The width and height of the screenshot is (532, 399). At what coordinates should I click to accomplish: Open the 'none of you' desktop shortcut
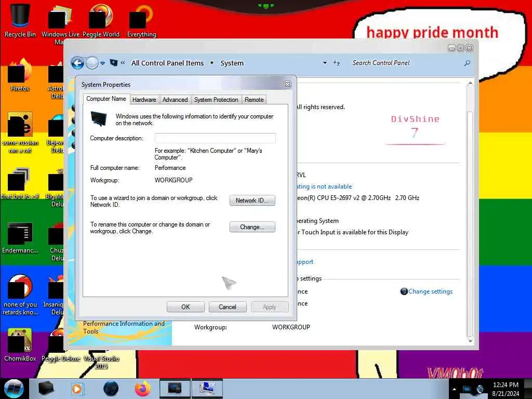tap(20, 295)
